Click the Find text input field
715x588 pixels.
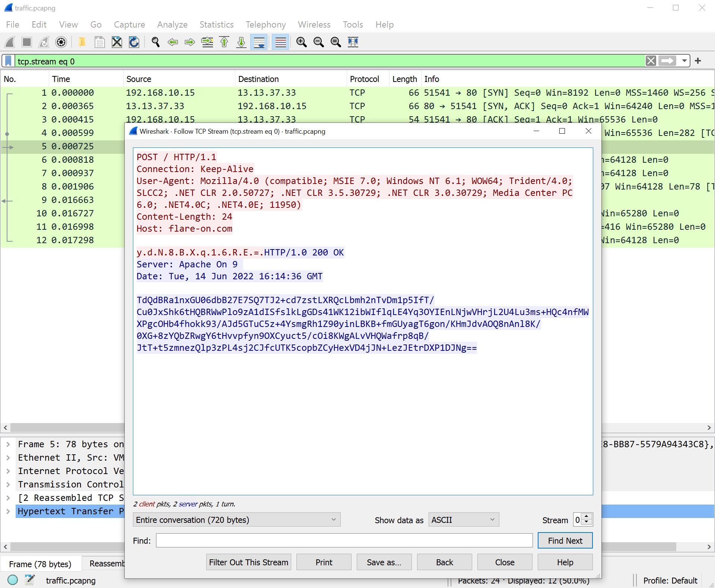(344, 540)
